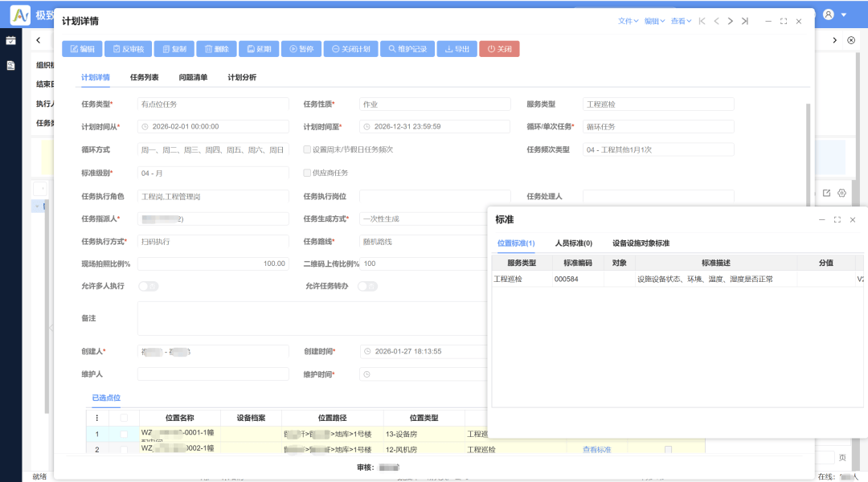Maximize the 计划详情 dialog
This screenshot has width=868, height=482.
784,21
